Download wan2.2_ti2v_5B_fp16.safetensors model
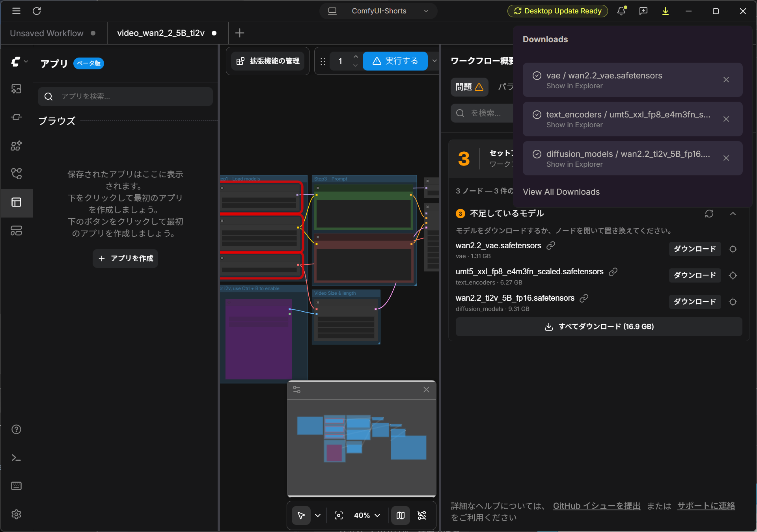 point(695,302)
